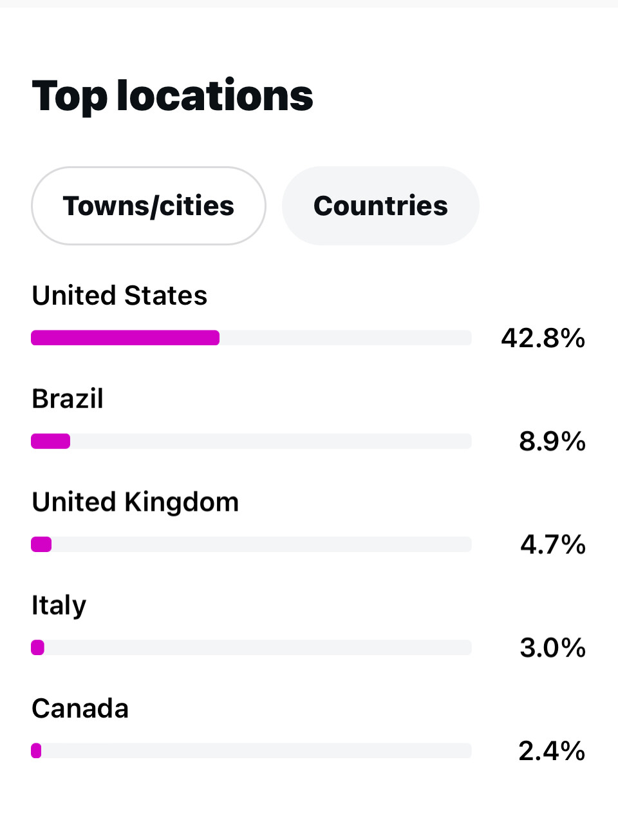The image size is (618, 840).
Task: Switch to the Towns/cities tab
Action: (x=148, y=206)
